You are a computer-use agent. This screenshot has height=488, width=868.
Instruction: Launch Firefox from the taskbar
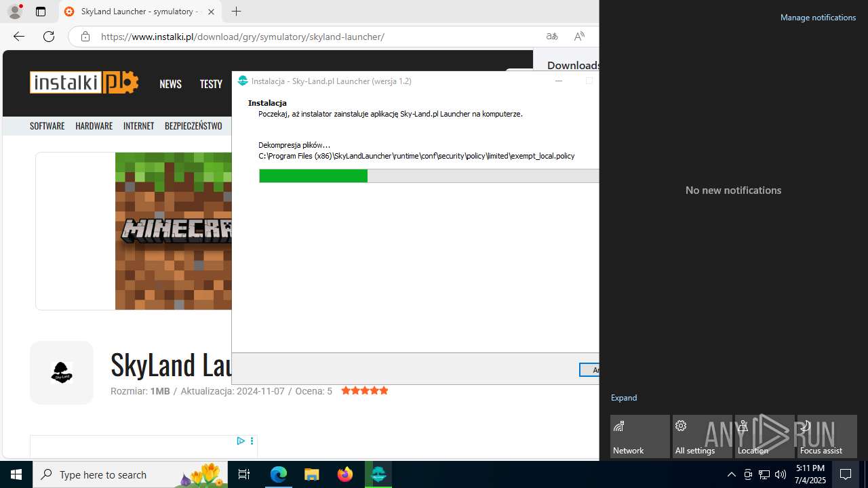pyautogui.click(x=345, y=474)
